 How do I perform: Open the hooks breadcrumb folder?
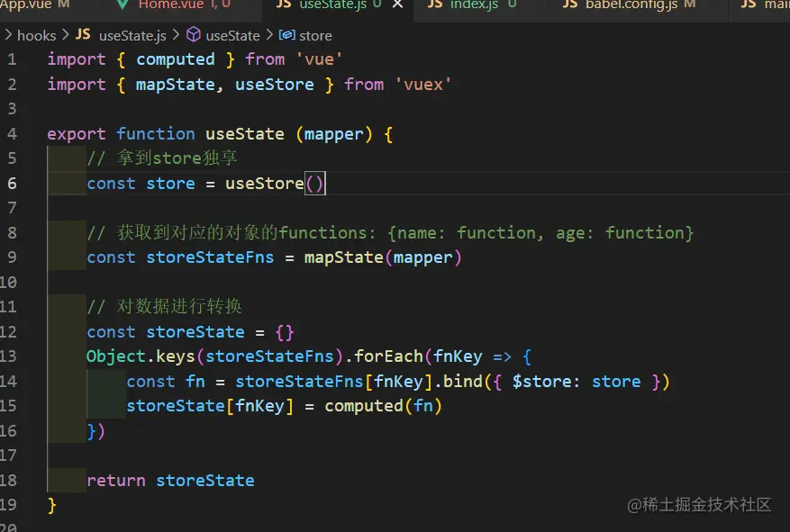point(36,36)
